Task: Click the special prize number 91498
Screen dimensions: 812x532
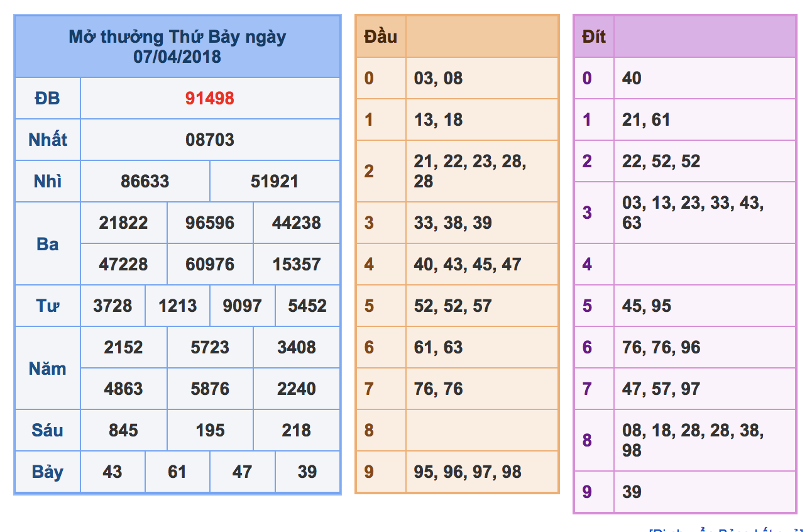Action: coord(210,98)
